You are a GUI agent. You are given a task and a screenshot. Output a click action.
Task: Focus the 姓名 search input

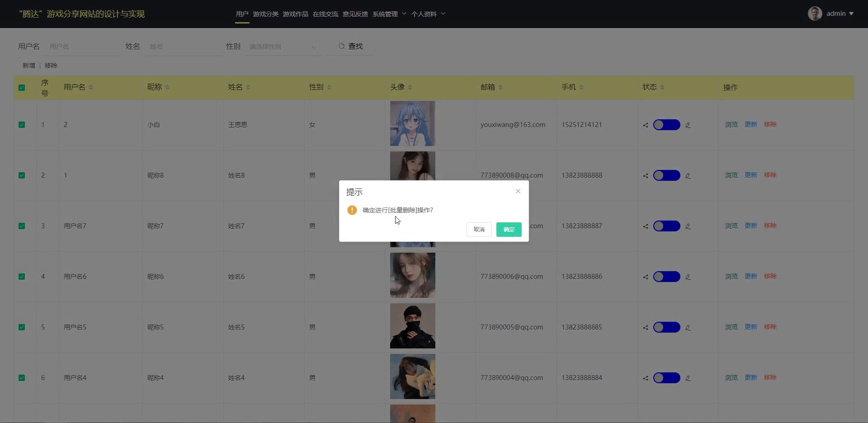[184, 47]
